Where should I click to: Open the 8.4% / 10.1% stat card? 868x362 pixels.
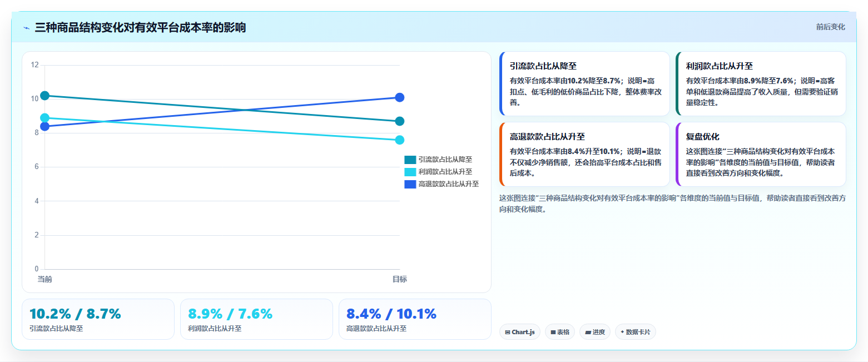[415, 319]
